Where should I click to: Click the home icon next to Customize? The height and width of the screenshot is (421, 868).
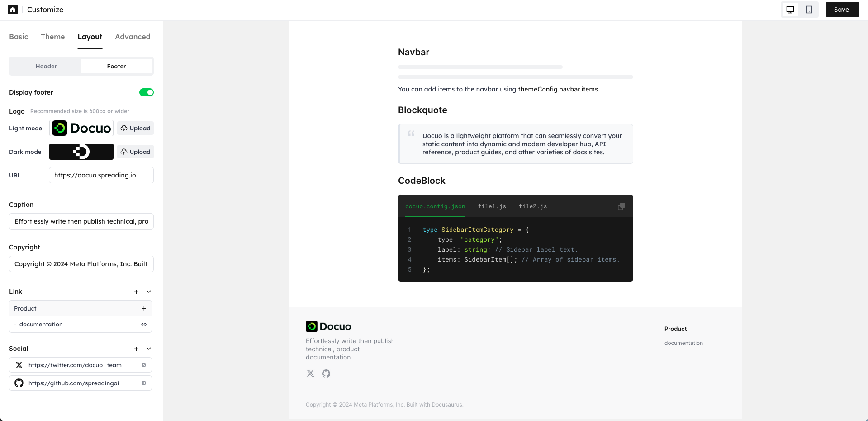click(13, 10)
